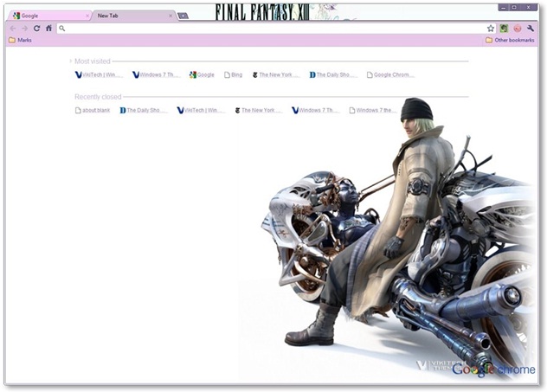Reopen The Daily Sho... from Recently closed

click(x=144, y=110)
